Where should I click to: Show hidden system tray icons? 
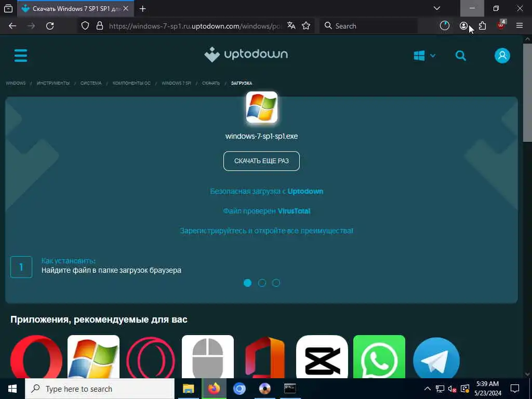point(428,389)
